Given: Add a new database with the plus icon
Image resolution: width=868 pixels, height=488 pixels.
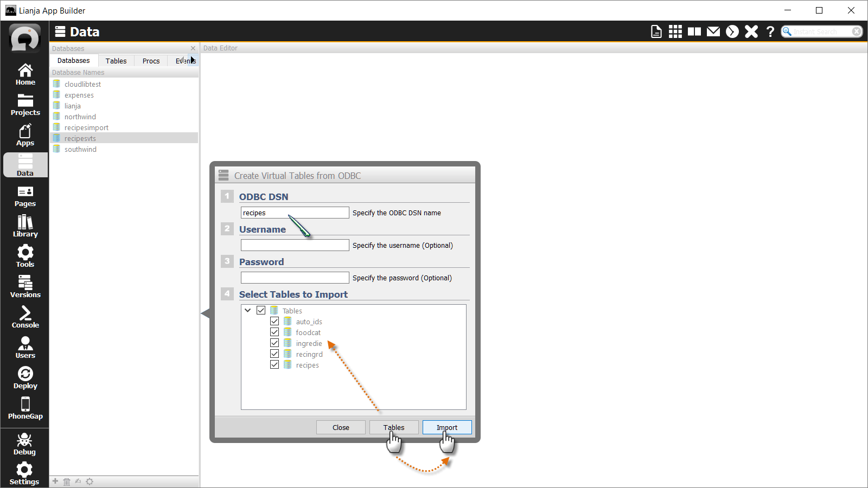Looking at the screenshot, I should tap(55, 481).
